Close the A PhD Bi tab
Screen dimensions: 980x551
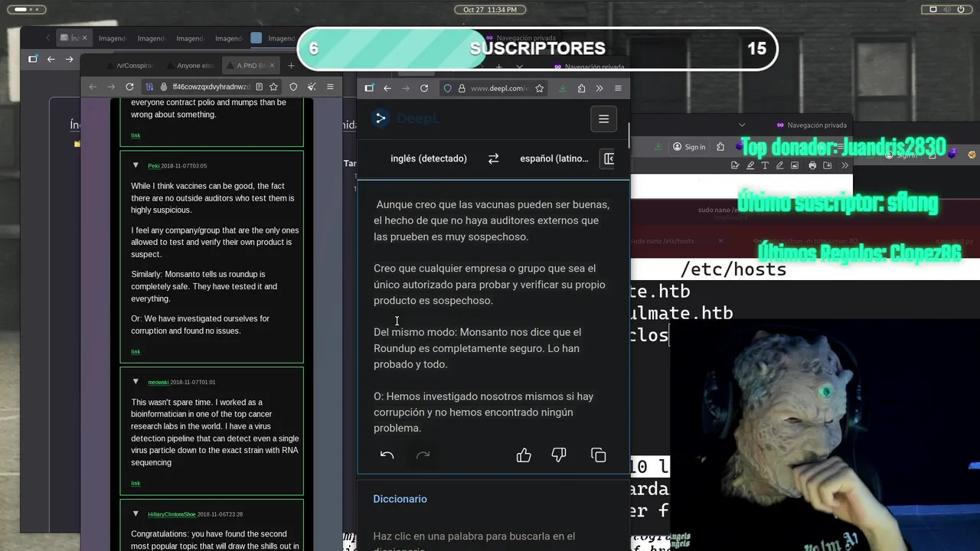[x=273, y=66]
